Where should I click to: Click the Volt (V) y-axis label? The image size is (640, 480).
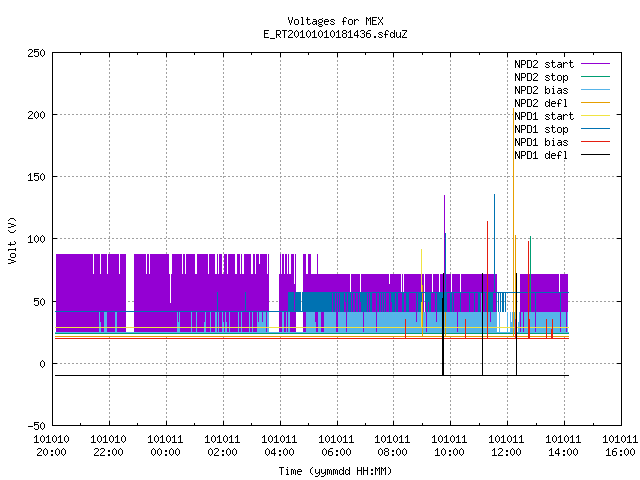[x=12, y=240]
